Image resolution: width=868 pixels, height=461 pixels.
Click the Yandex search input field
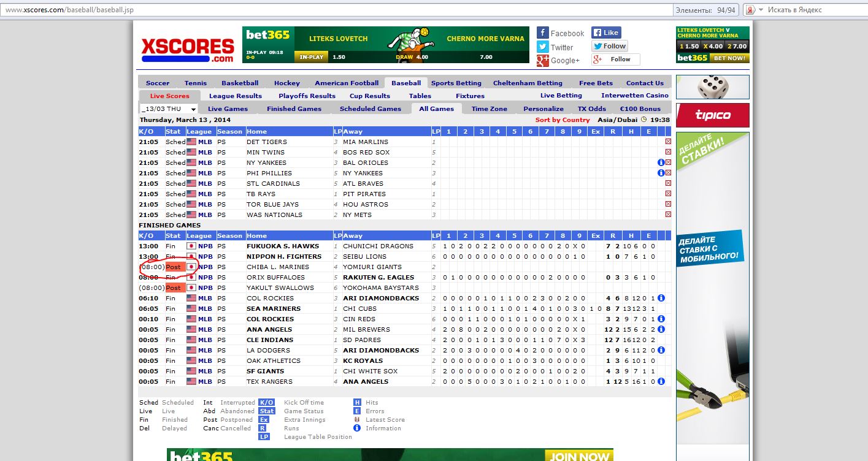coord(815,10)
